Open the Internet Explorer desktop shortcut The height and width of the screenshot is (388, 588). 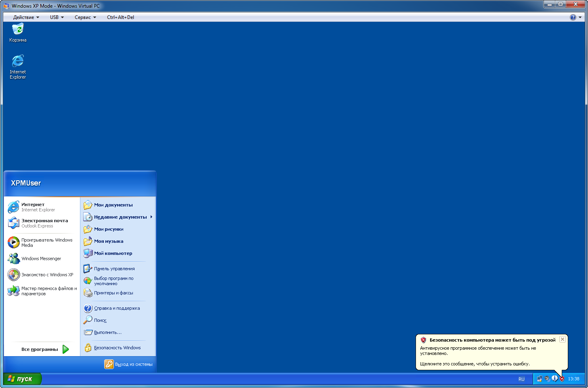[x=18, y=67]
